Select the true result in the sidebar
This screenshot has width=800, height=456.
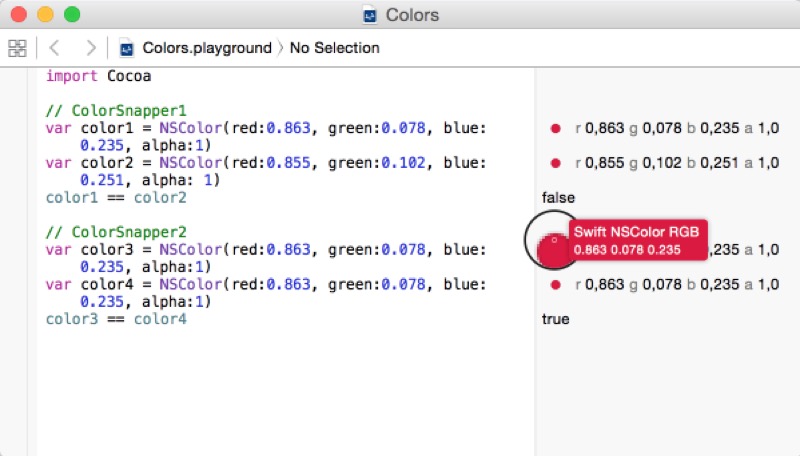point(555,319)
